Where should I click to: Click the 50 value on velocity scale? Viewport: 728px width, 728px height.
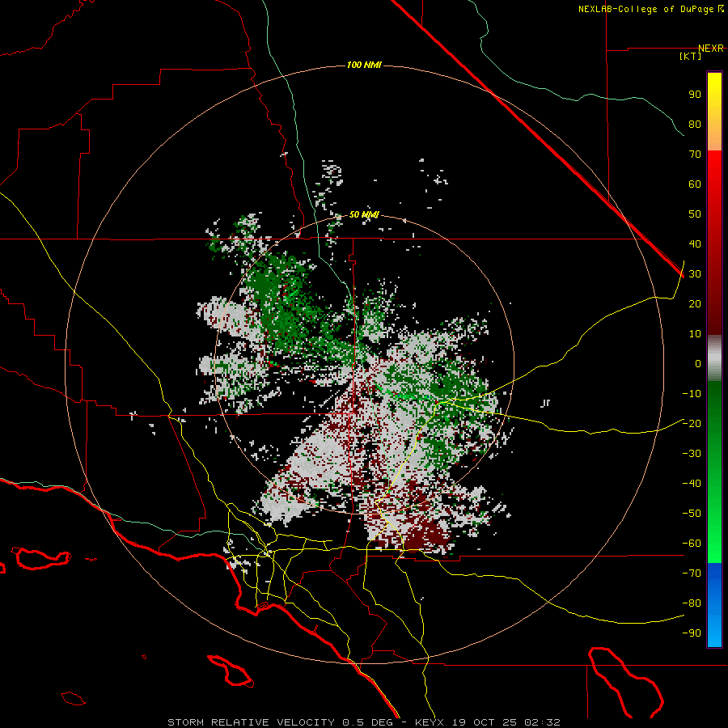(x=695, y=214)
